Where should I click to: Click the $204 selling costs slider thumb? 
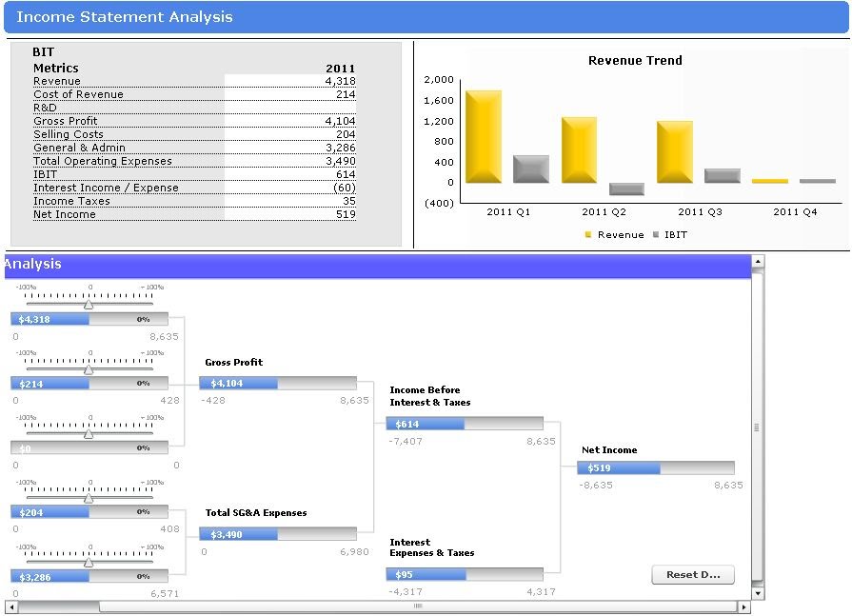click(89, 498)
